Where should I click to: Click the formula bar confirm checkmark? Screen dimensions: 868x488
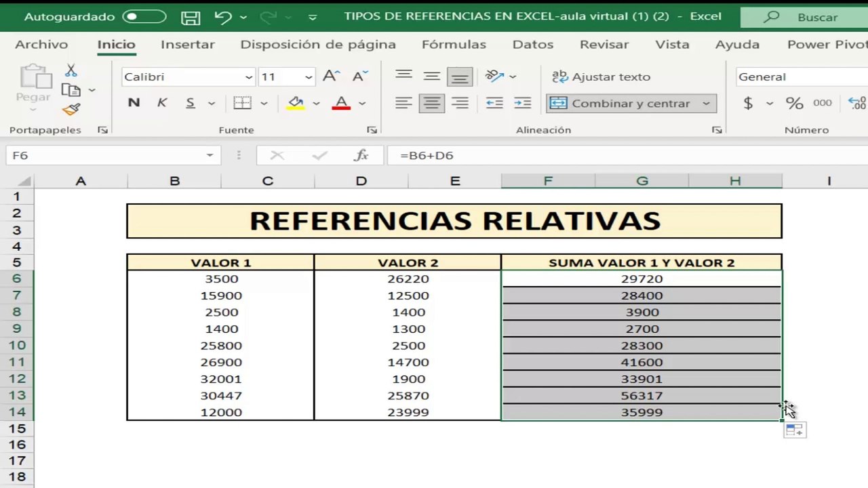(319, 155)
